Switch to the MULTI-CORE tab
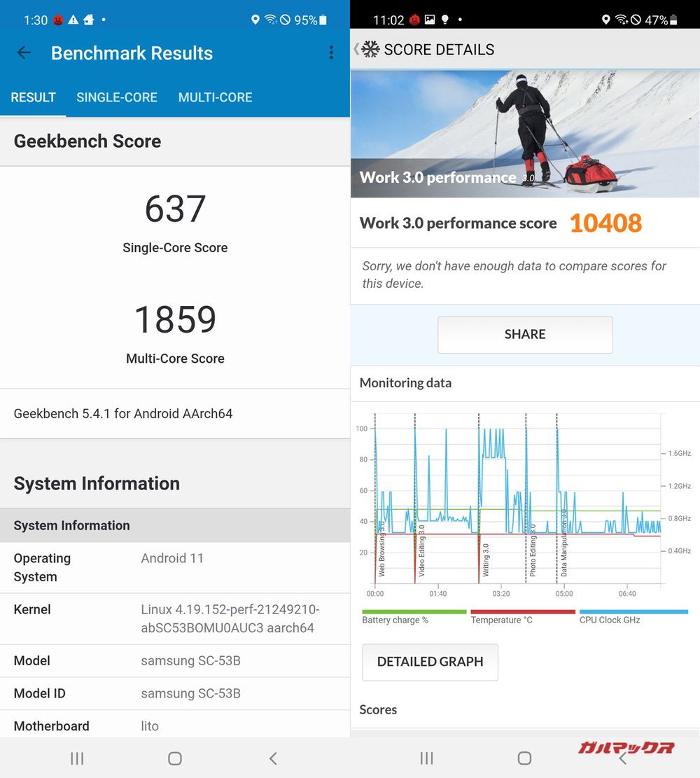The height and width of the screenshot is (778, 700). (x=215, y=98)
